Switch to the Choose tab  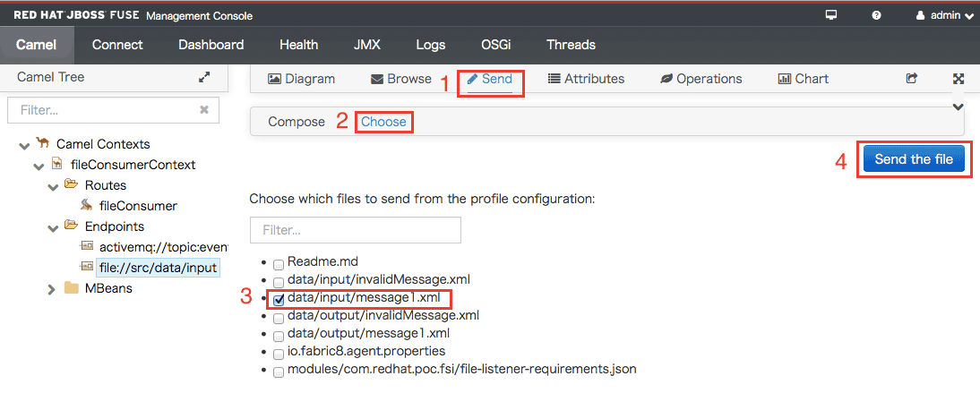tap(383, 122)
